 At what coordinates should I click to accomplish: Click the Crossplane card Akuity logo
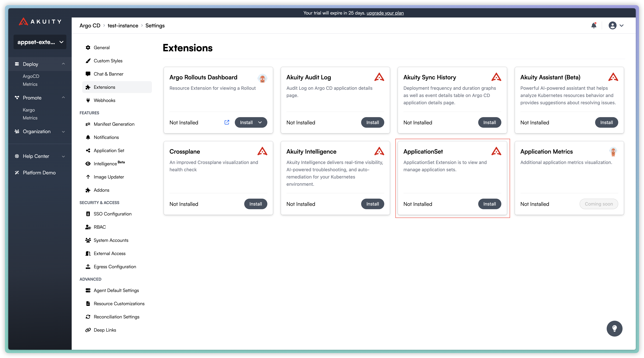point(262,151)
